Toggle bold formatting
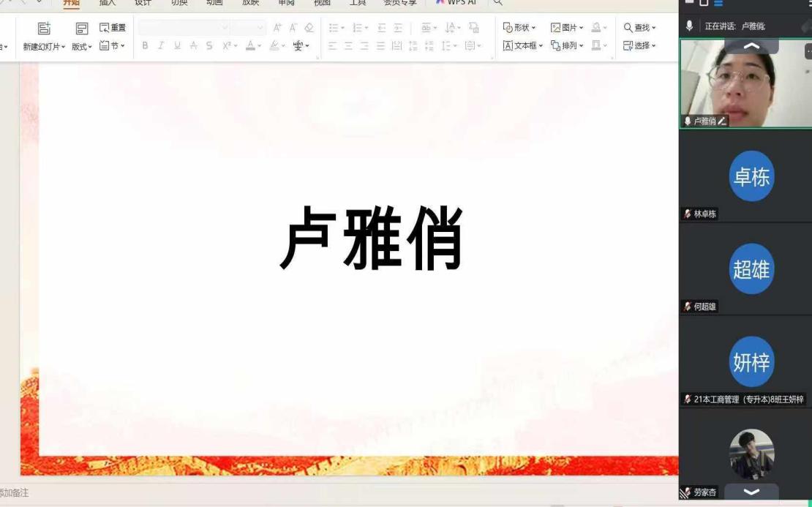This screenshot has height=507, width=812. coord(145,45)
